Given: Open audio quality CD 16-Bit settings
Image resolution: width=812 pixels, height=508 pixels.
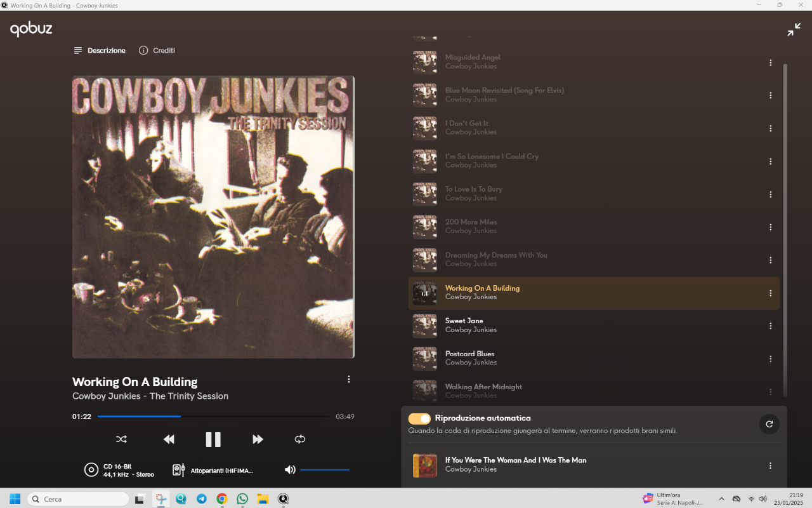Looking at the screenshot, I should (120, 470).
